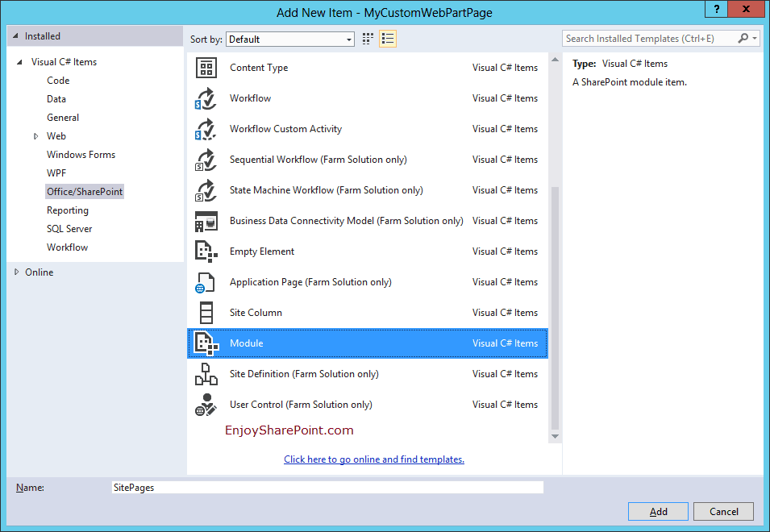Click the Workflow item icon
The height and width of the screenshot is (532, 770).
coord(206,98)
